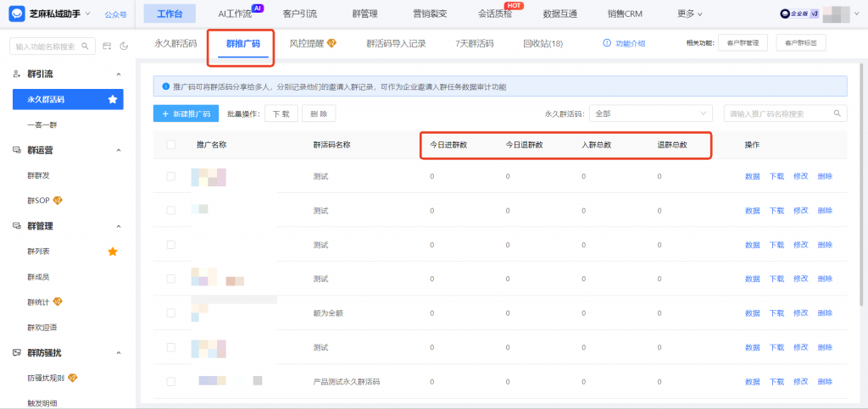
Task: Click the orange star beside 群列表
Action: [112, 251]
